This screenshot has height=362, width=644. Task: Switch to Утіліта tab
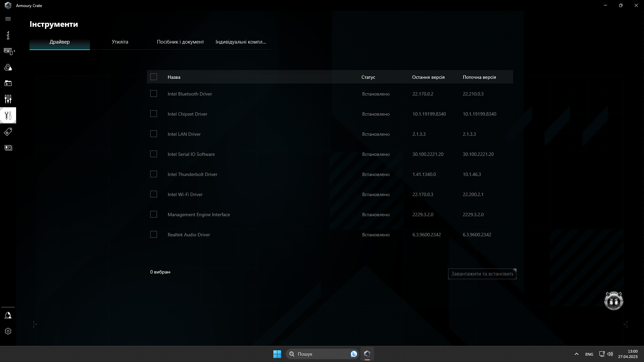point(120,42)
